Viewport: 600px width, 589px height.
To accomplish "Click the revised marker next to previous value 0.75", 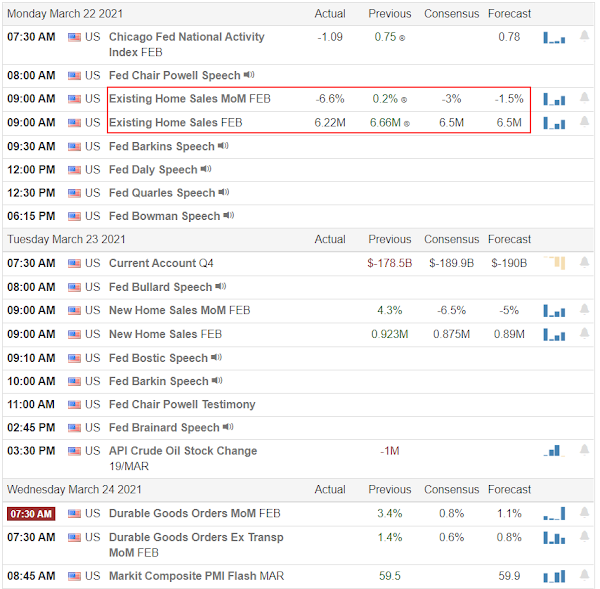I will pyautogui.click(x=402, y=38).
